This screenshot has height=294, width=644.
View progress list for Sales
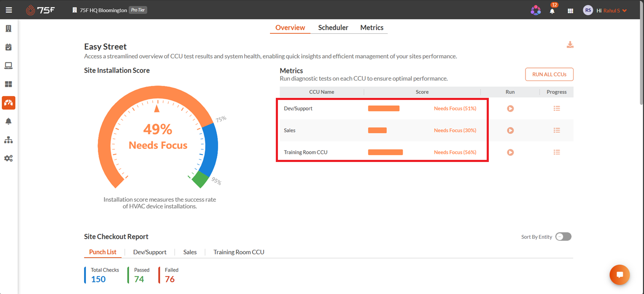(557, 130)
